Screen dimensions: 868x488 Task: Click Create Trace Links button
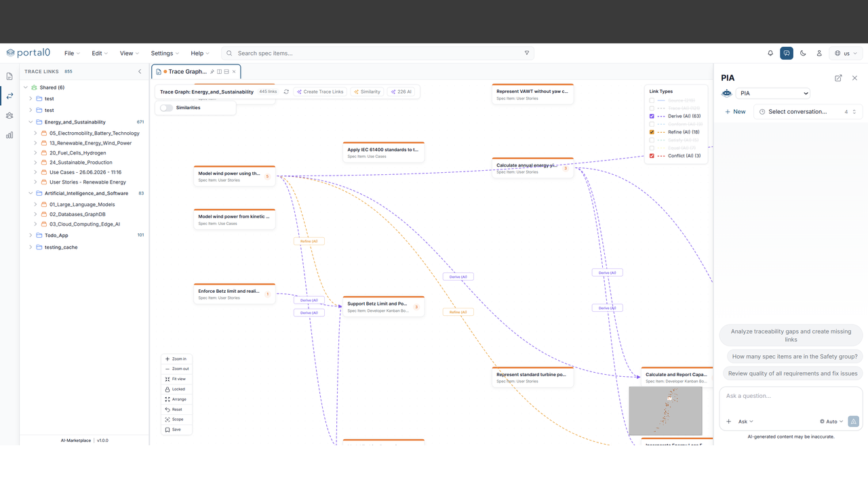[320, 91]
